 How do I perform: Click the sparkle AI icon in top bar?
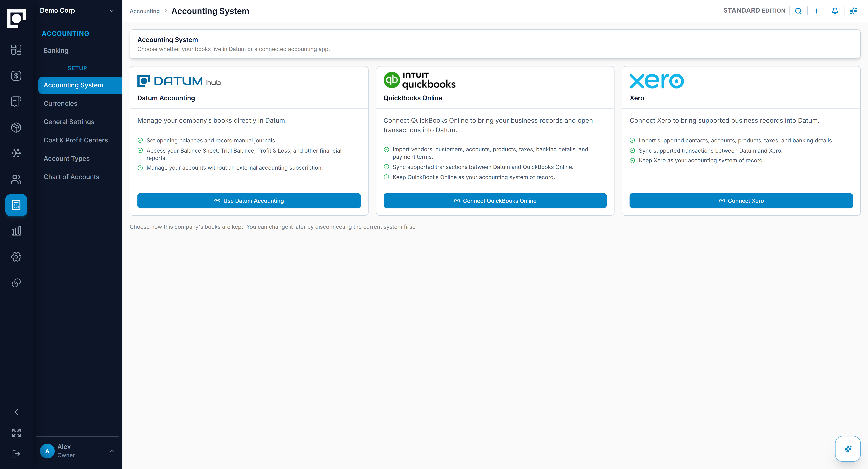click(x=853, y=11)
